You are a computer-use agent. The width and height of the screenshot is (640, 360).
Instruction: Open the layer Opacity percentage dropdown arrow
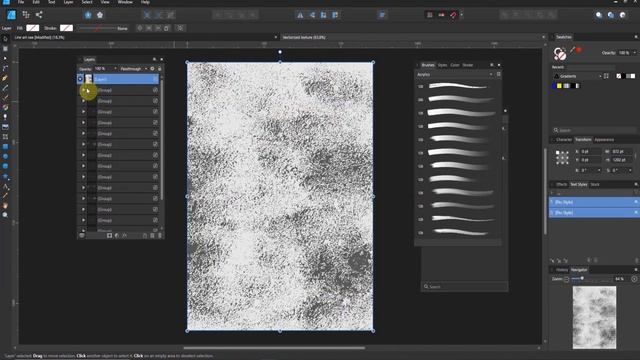click(115, 69)
